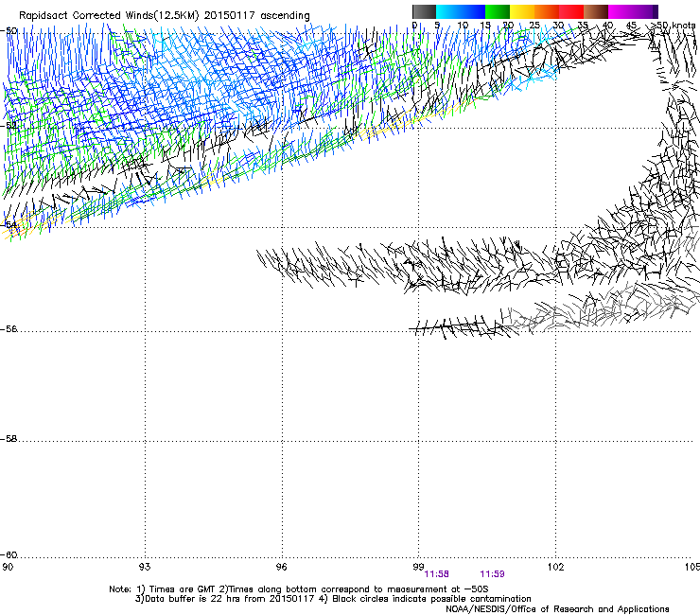Click the green 15-20 knots legend swatch
This screenshot has width=700, height=615.
point(498,11)
